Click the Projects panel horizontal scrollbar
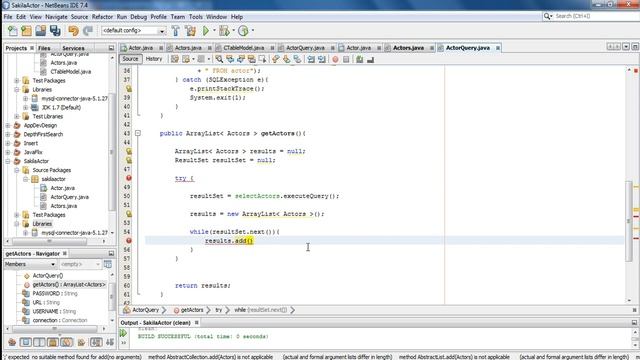640x360 pixels. pos(49,241)
